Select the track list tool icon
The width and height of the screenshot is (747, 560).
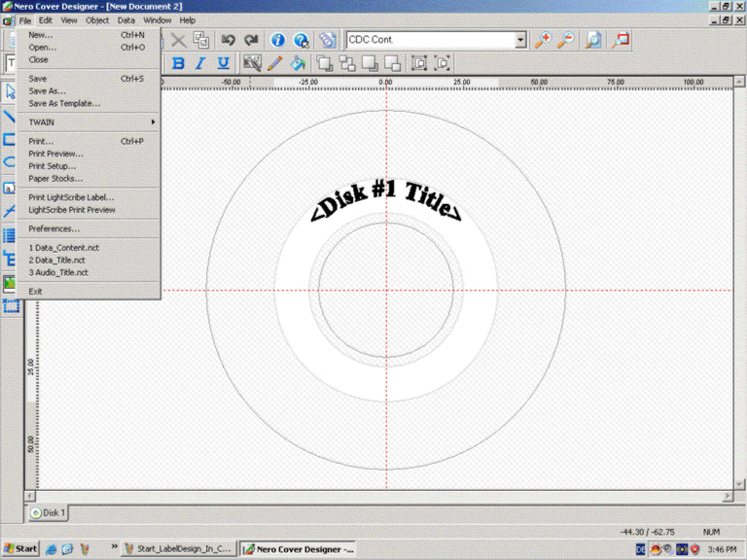(9, 235)
